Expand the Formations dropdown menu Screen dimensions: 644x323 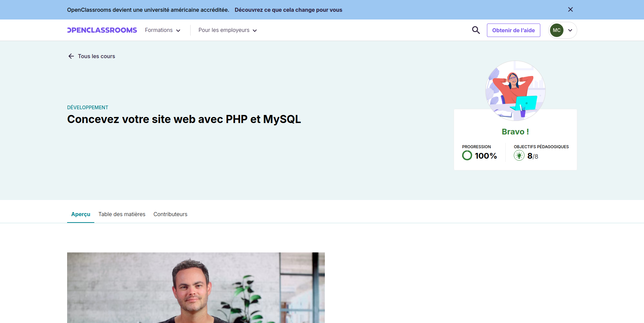pos(162,30)
